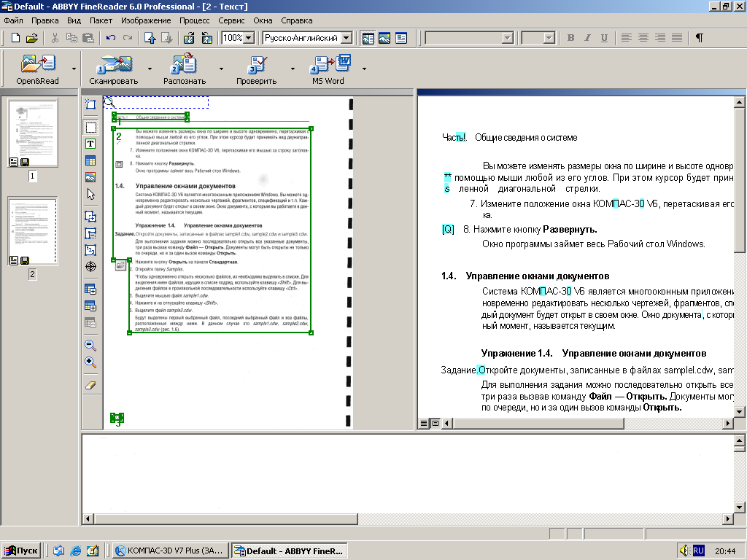Toggle the image-only window view
The height and width of the screenshot is (560, 747).
384,38
